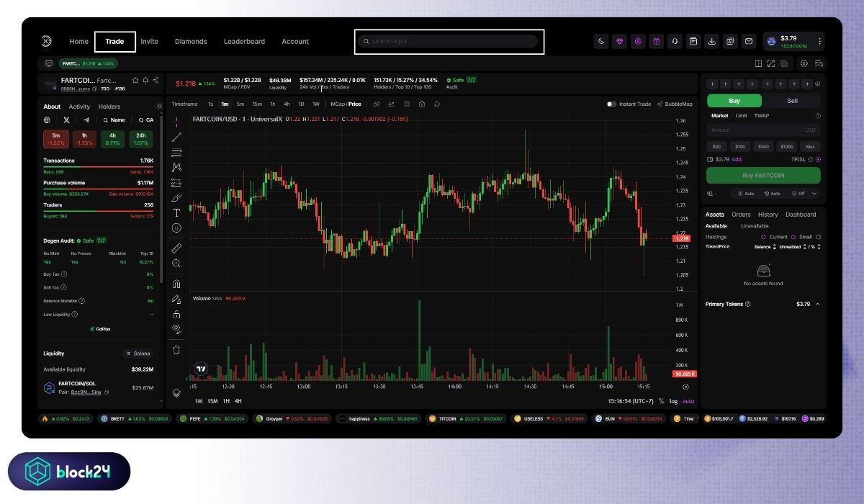Take a chart snapshot camera icon
This screenshot has height=504, width=864.
point(422,104)
